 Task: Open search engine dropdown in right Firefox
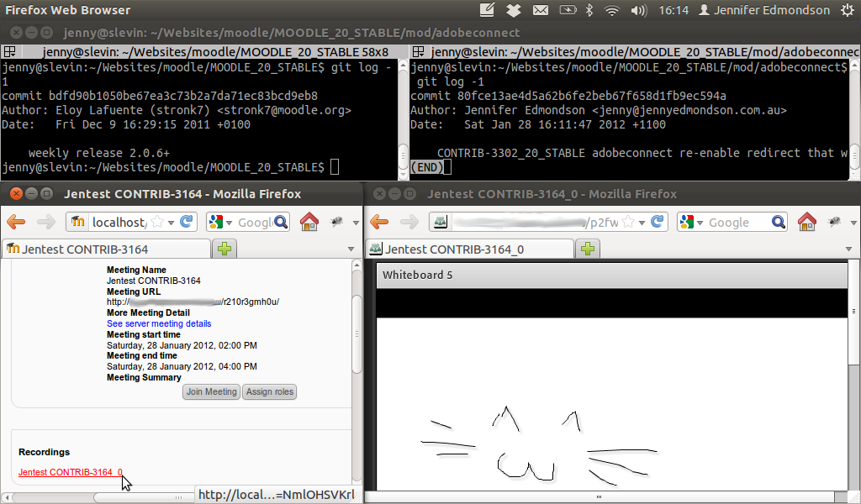[700, 223]
